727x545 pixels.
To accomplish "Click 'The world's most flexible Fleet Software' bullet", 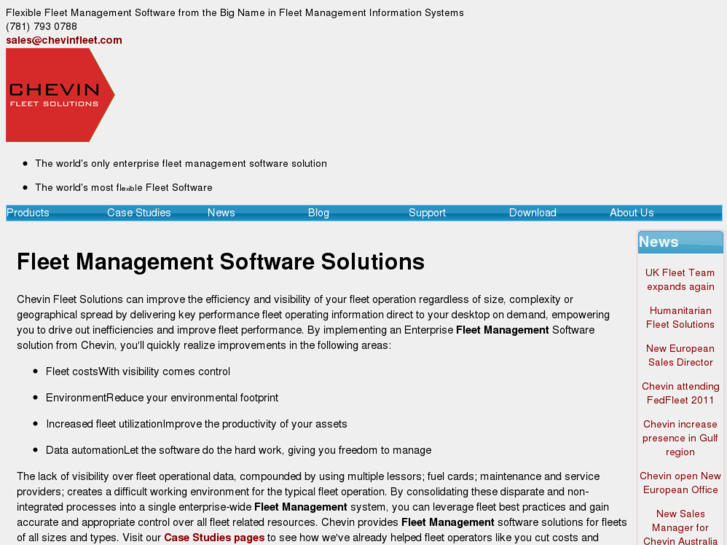I will (124, 188).
